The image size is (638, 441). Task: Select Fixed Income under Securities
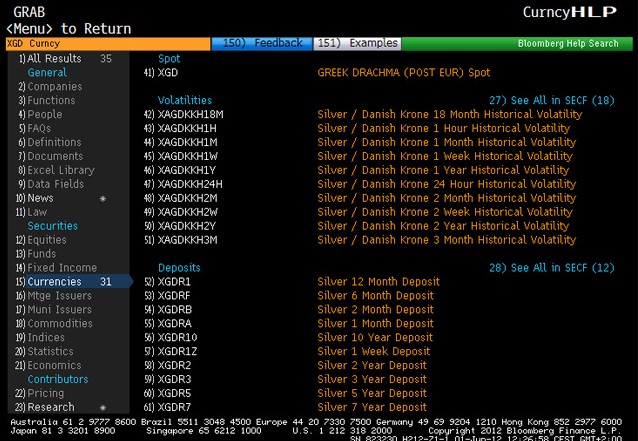(x=60, y=268)
